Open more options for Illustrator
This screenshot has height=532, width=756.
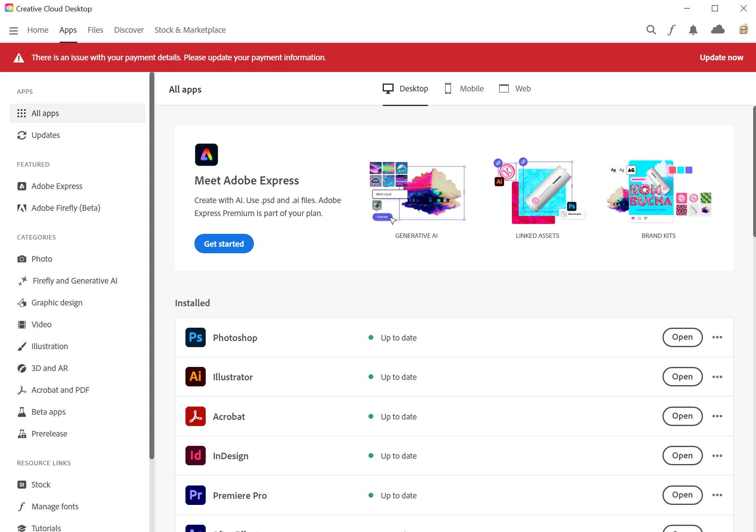pyautogui.click(x=717, y=377)
